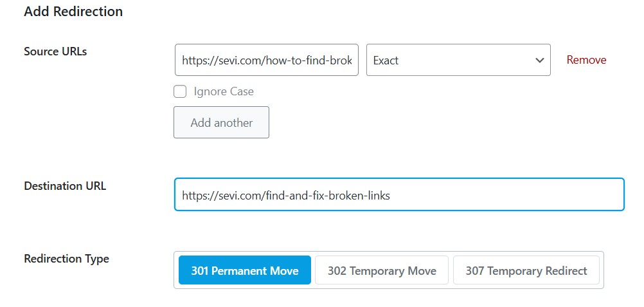Screen dimensions: 644x307
Task: Click the chevron arrow of the match dropdown
Action: coord(539,60)
